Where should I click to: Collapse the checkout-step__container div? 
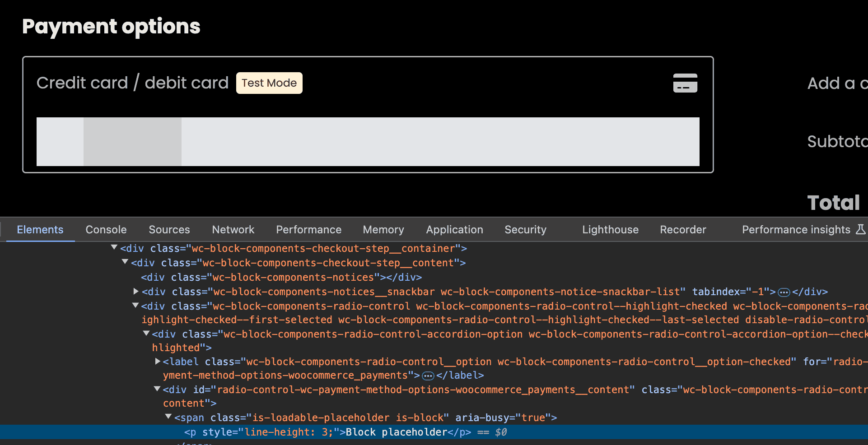point(114,248)
